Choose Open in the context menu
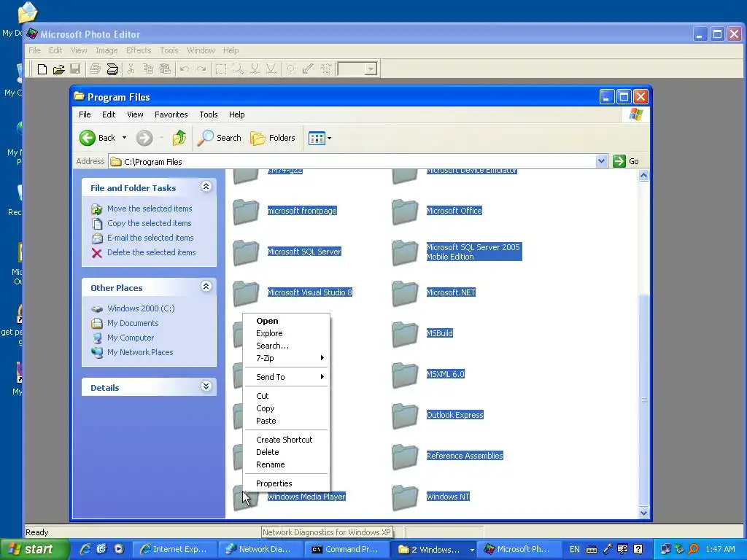This screenshot has width=747, height=560. coord(286,321)
